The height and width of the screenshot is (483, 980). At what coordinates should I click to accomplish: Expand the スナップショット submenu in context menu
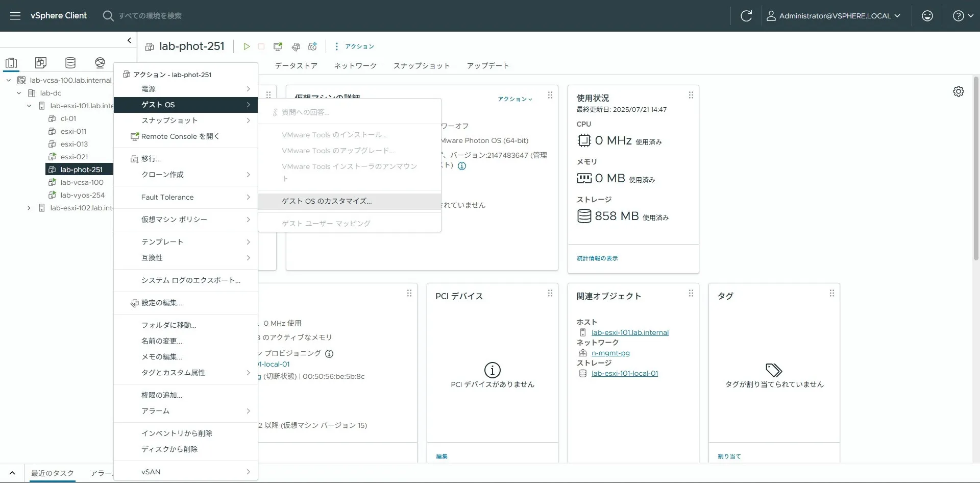pos(186,120)
